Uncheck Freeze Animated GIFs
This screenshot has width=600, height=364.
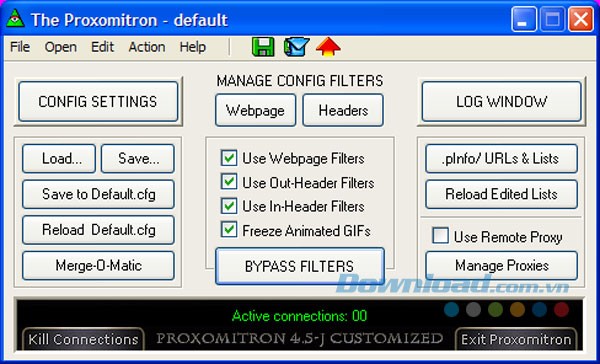[229, 230]
